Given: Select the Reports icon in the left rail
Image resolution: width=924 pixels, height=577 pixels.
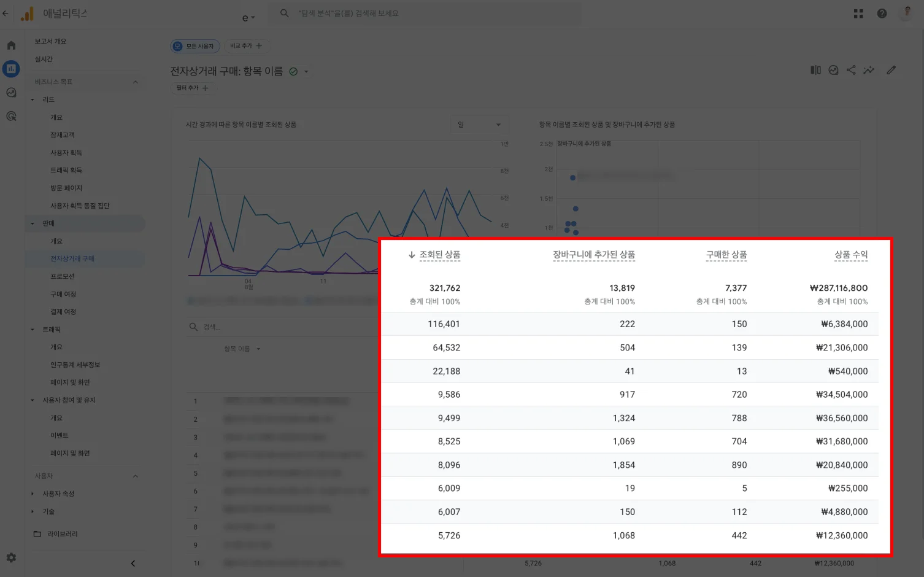Looking at the screenshot, I should [x=10, y=69].
